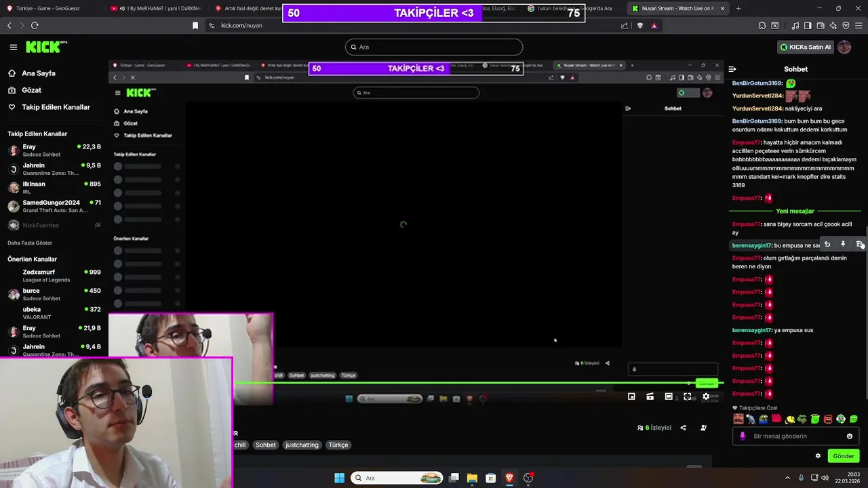Go back in browser history
The width and height of the screenshot is (868, 488).
[9, 25]
